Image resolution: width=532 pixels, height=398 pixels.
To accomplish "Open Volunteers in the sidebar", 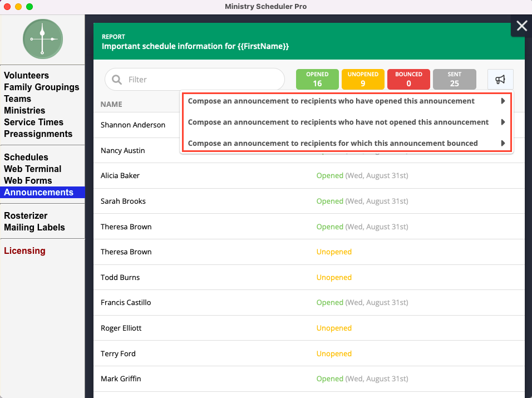I will point(26,75).
